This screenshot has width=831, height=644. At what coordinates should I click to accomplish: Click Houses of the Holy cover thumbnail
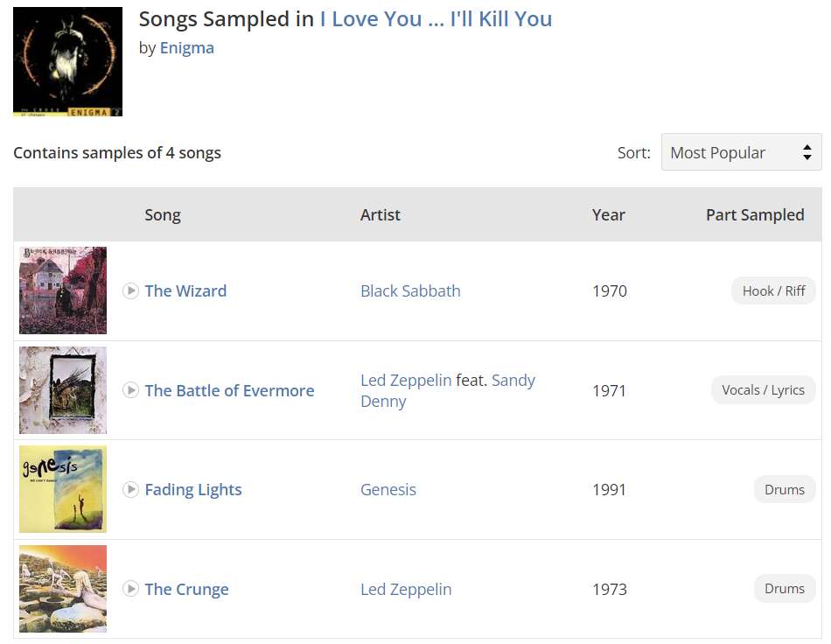(x=63, y=589)
